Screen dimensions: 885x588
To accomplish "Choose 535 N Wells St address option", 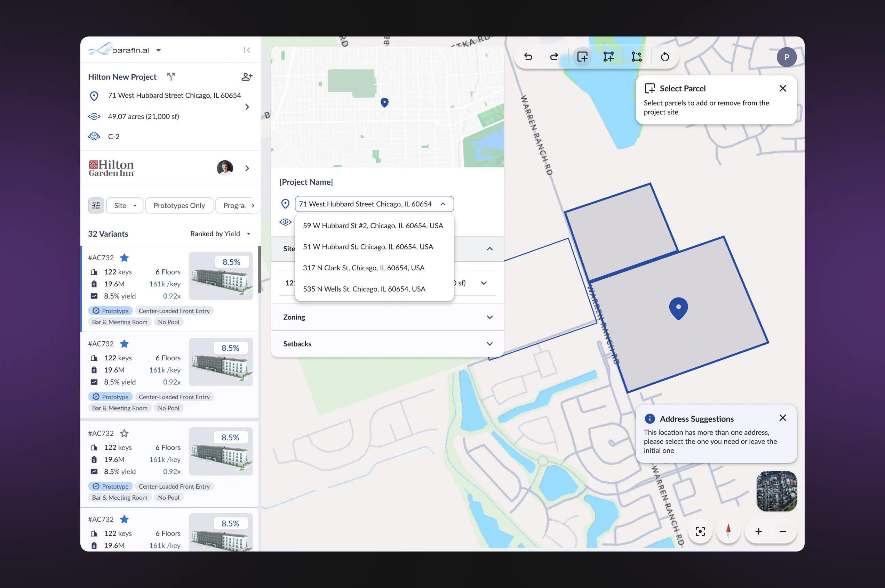I will tap(364, 289).
